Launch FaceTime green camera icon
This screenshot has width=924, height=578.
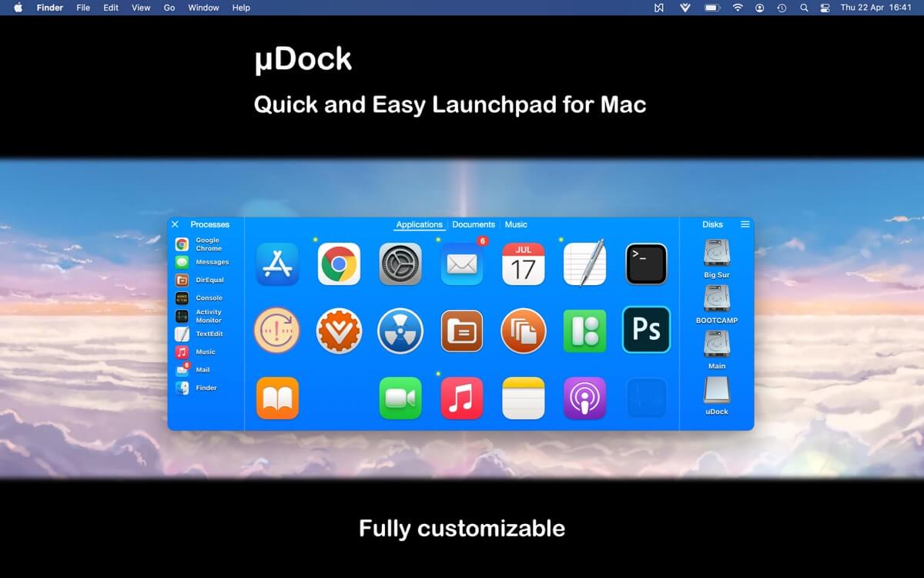coord(400,398)
